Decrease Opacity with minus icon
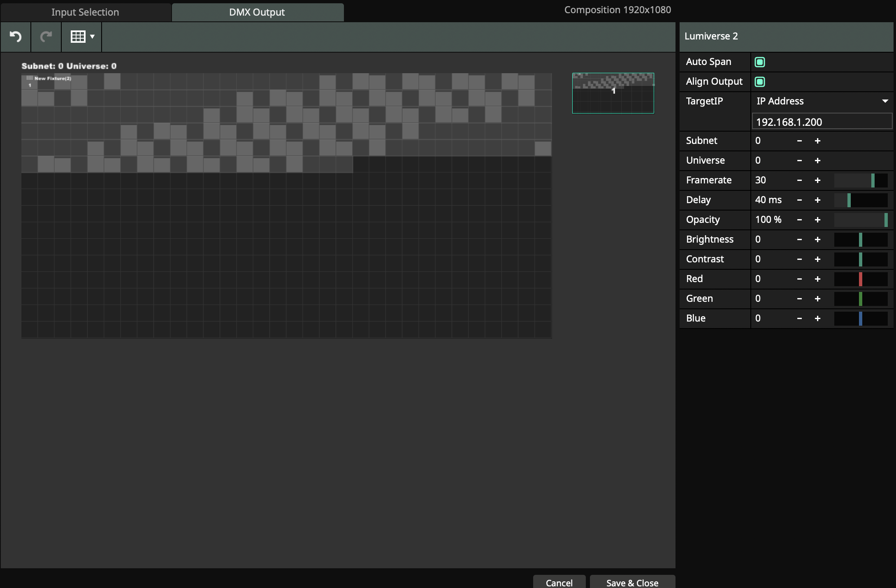The height and width of the screenshot is (588, 896). click(x=799, y=220)
